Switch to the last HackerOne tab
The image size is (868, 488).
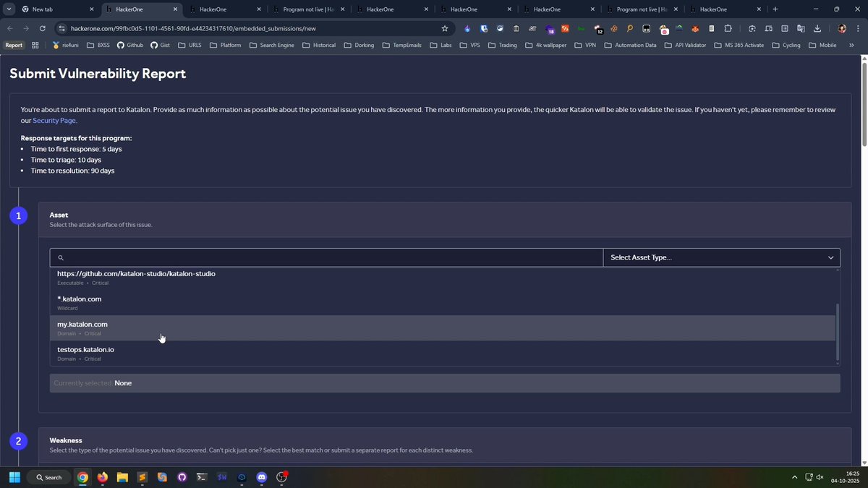pyautogui.click(x=723, y=9)
